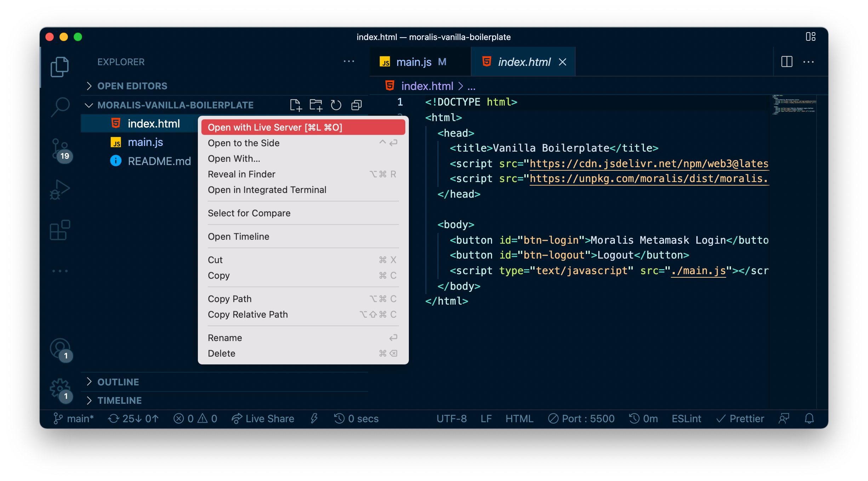Click 0 secs timer in status bar
The height and width of the screenshot is (481, 868).
point(356,419)
